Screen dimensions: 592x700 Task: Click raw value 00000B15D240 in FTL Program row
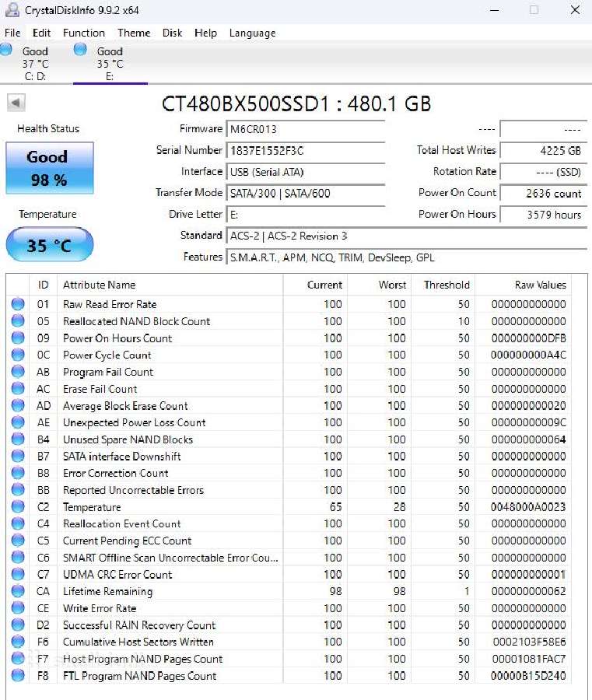point(528,675)
